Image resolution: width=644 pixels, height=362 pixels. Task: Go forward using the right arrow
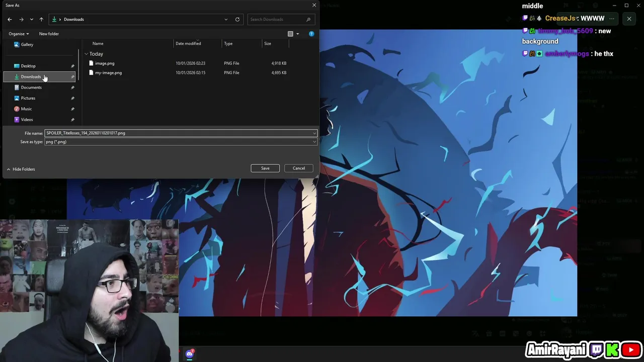pyautogui.click(x=21, y=19)
